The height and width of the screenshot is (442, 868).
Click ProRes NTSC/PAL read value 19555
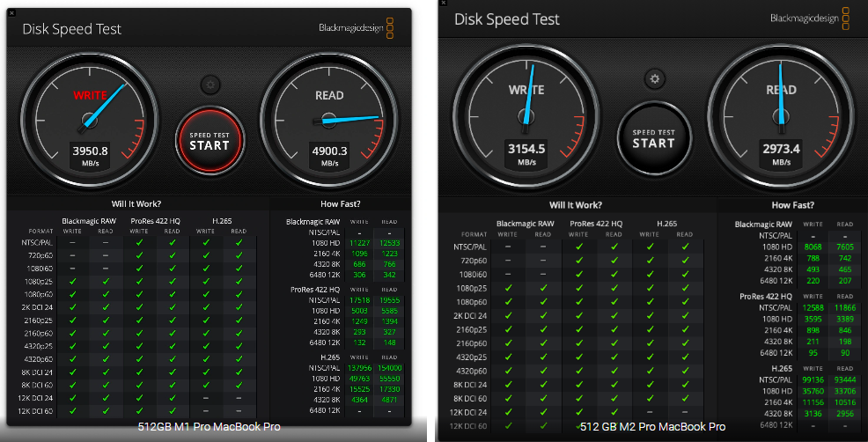click(390, 300)
